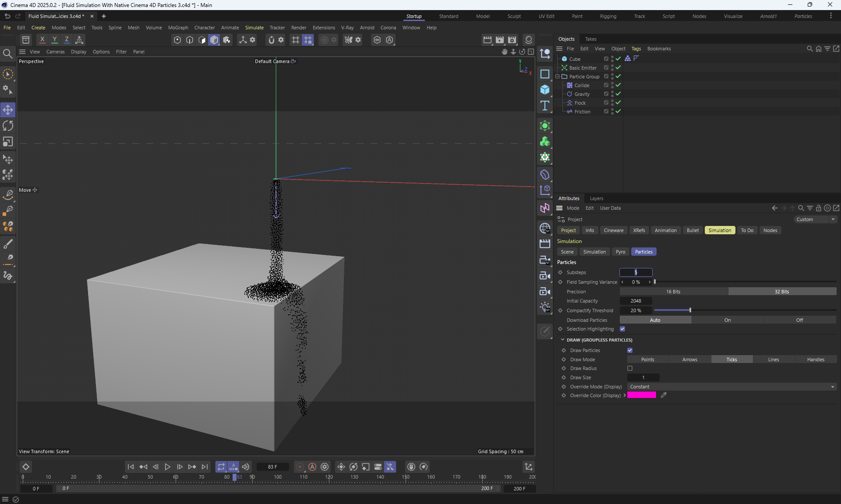Collapse the Particle Group tree item

pyautogui.click(x=558, y=77)
